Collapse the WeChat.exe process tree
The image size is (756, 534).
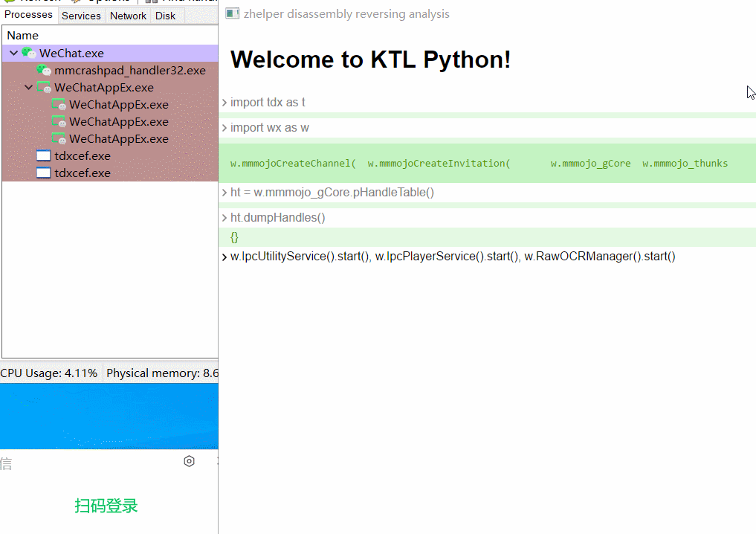(14, 53)
